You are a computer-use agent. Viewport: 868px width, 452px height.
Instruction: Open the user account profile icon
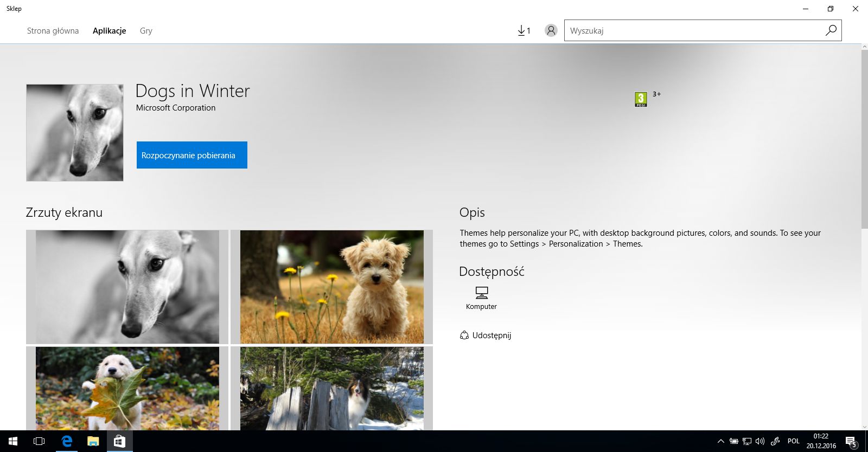(x=551, y=31)
